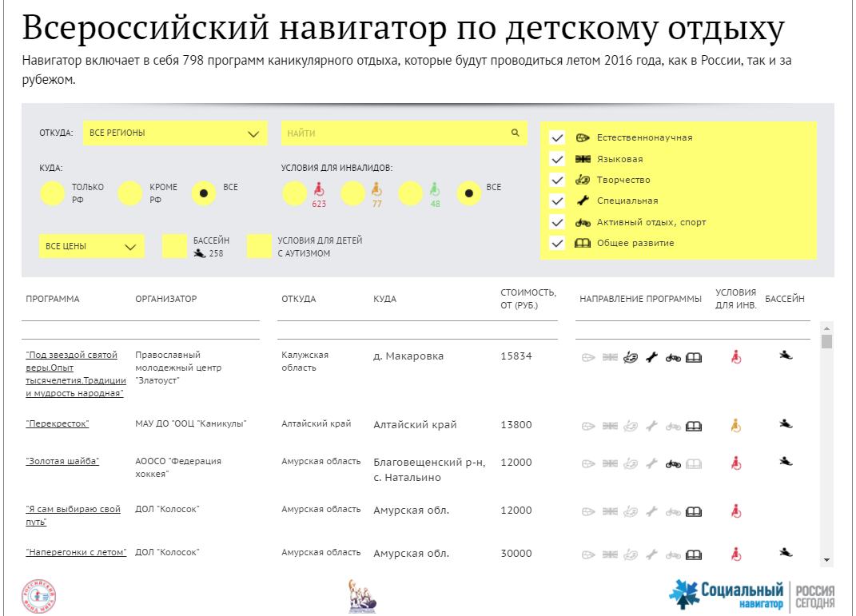Image resolution: width=856 pixels, height=616 pixels.
Task: Click the magnifier search icon
Action: (x=515, y=133)
